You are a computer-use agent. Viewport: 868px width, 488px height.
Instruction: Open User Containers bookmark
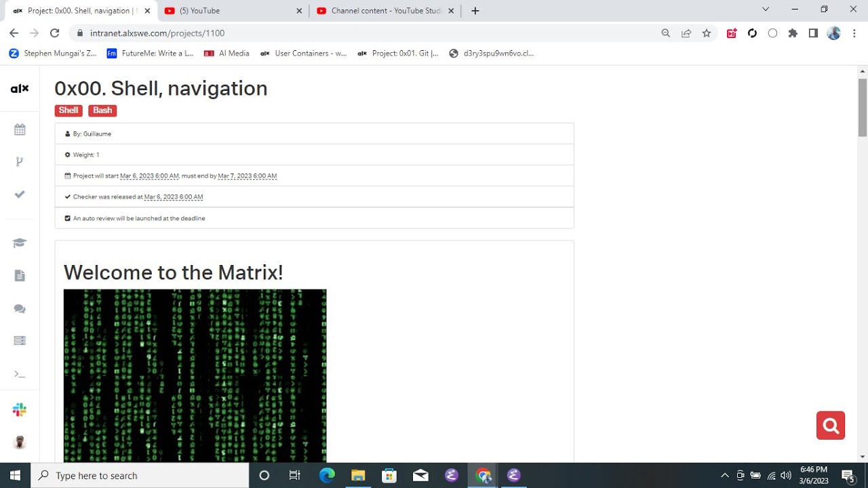(304, 53)
